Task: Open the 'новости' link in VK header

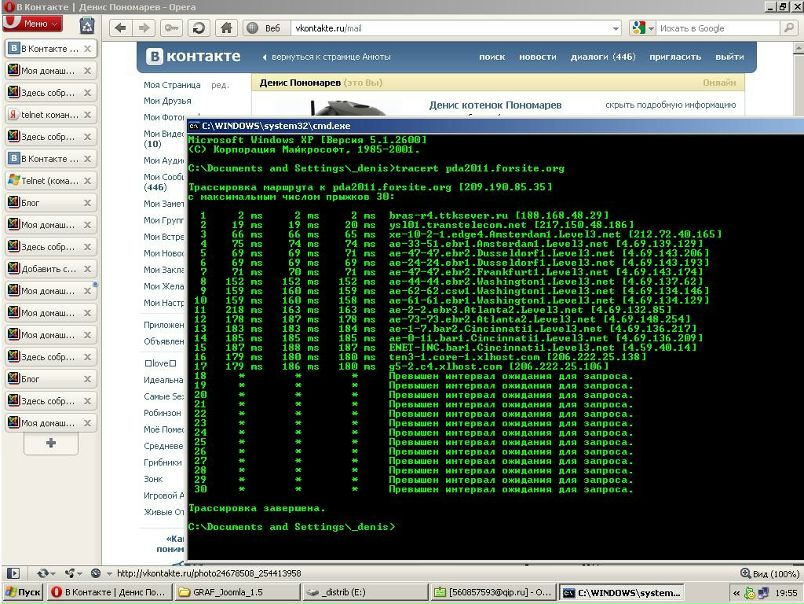Action: tap(537, 57)
